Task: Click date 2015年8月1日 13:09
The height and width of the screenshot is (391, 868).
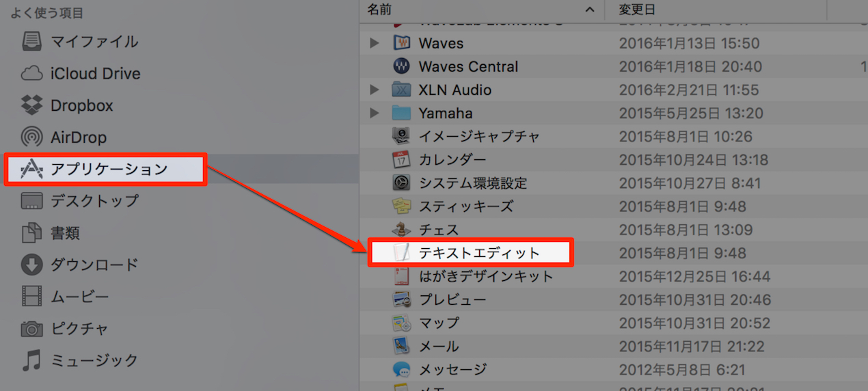Action: tap(686, 230)
